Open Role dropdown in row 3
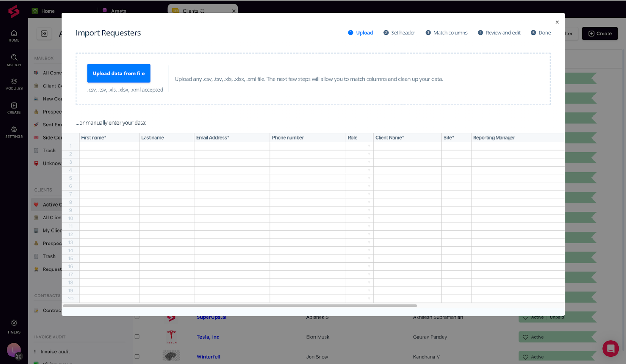 (x=369, y=162)
